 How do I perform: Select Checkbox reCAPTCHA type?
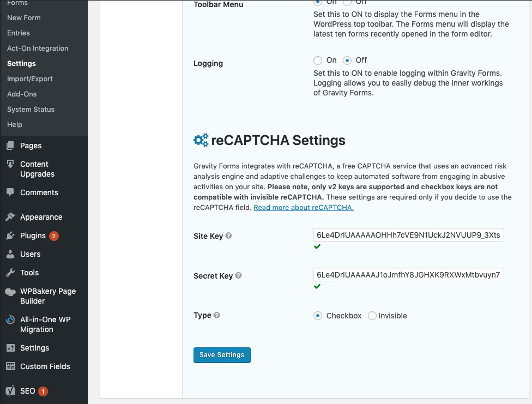point(318,316)
